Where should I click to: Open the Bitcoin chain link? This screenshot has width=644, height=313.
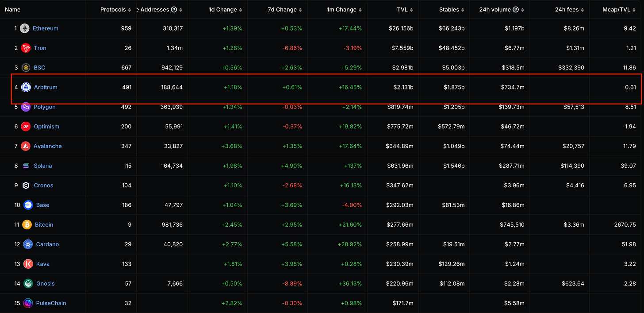44,224
